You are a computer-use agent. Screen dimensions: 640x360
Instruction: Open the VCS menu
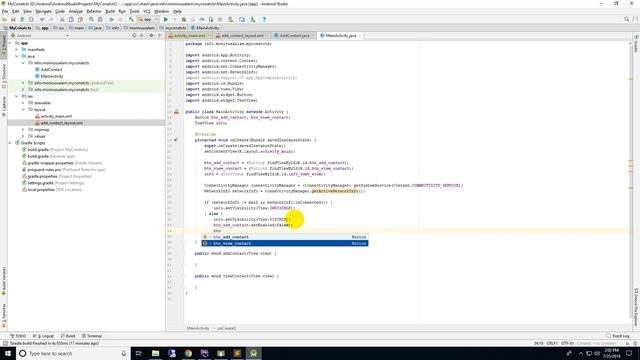(147, 11)
